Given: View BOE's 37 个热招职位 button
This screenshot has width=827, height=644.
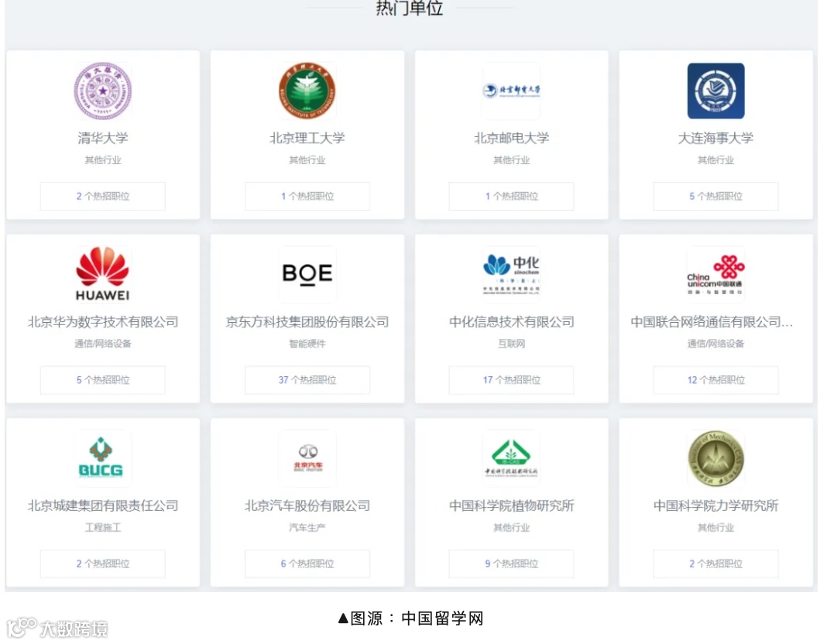Looking at the screenshot, I should (307, 380).
